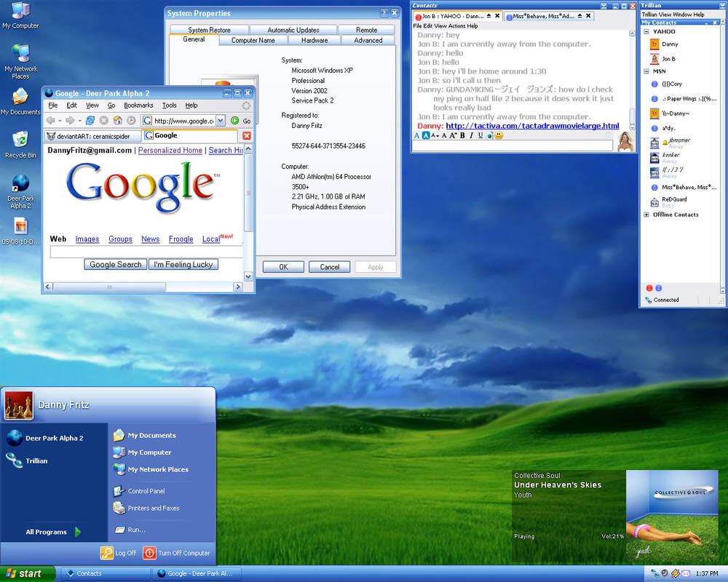Click the insert image icon in chat toolbar

click(489, 135)
